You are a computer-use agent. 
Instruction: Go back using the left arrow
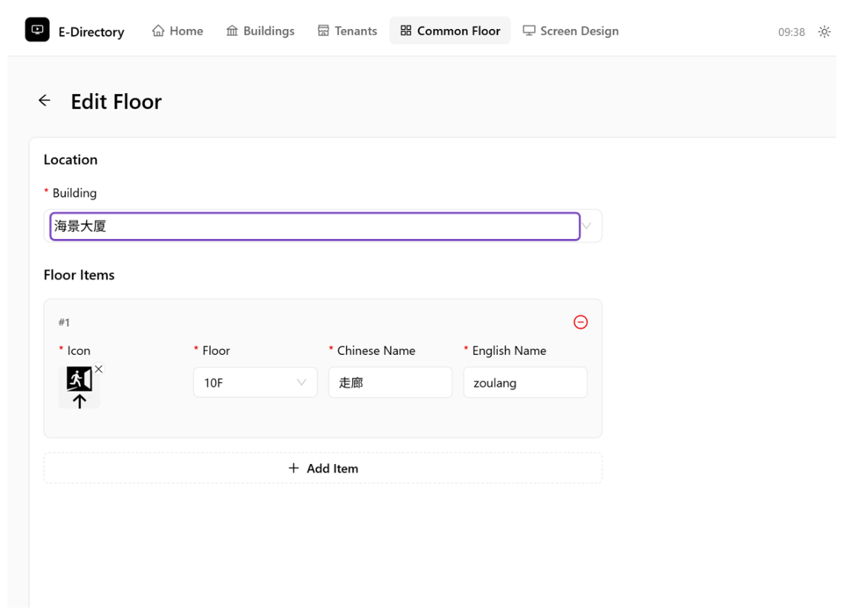(x=44, y=101)
